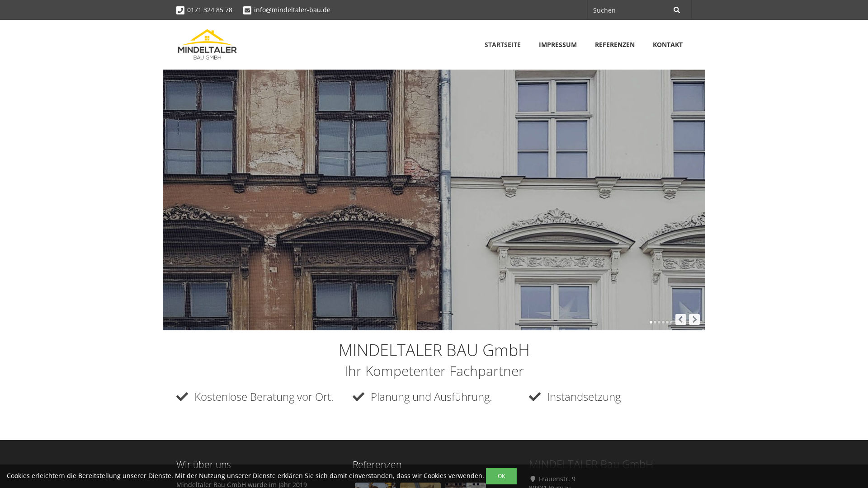Click the 'MINDELTALER BAU GmbH' heading
The width and height of the screenshot is (868, 488).
tap(434, 350)
